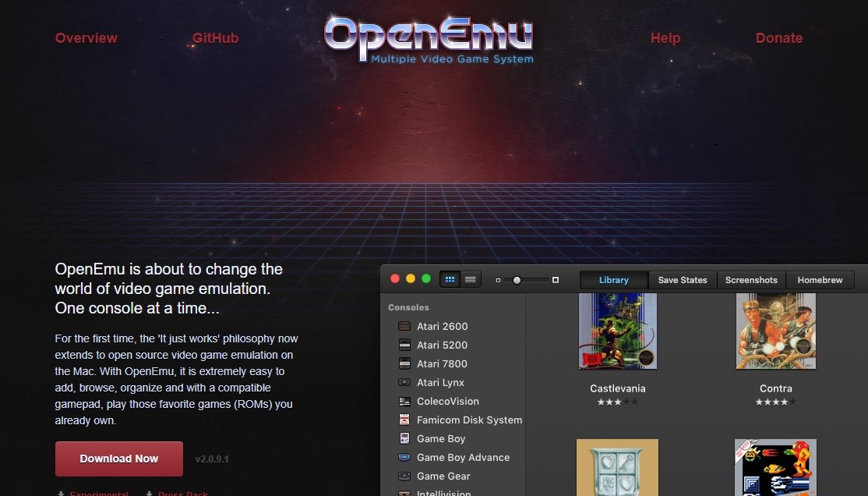This screenshot has width=868, height=496.
Task: Open the Press Pack download link
Action: pyautogui.click(x=182, y=493)
